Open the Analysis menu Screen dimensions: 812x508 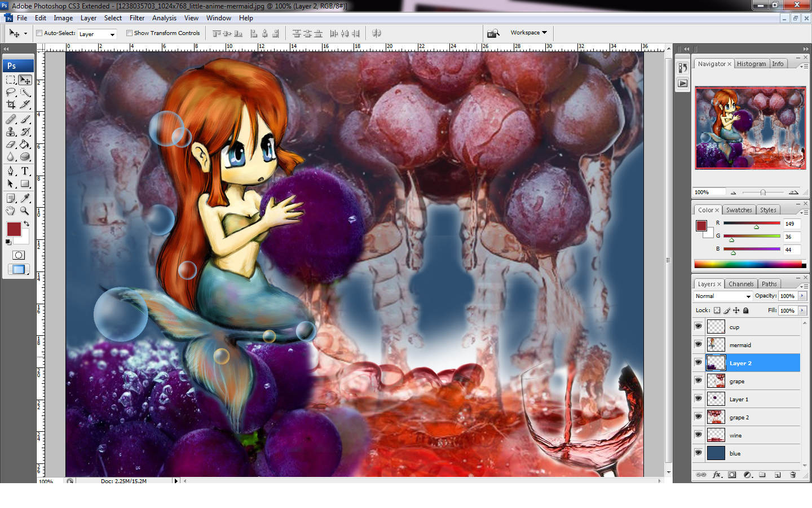164,18
